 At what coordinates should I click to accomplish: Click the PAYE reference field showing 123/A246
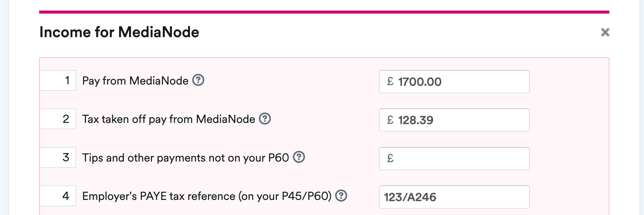[455, 197]
